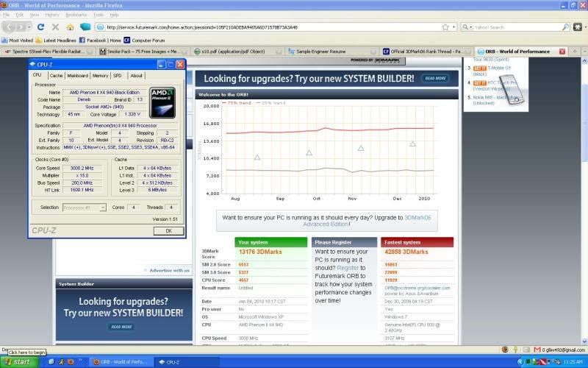
Task: Click READ MORE in the lower System Builder ad
Action: pos(121,327)
